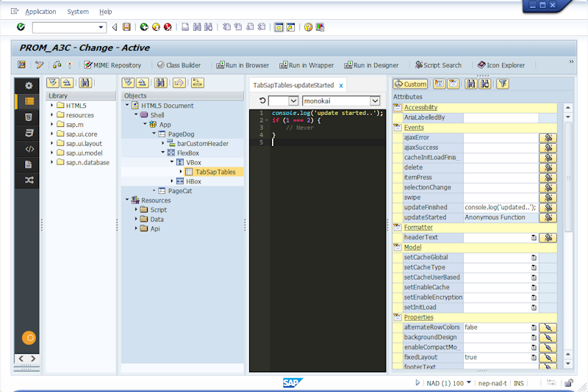This screenshot has width=588, height=392.
Task: Click the sidebar left navigation arrow
Action: (21, 358)
